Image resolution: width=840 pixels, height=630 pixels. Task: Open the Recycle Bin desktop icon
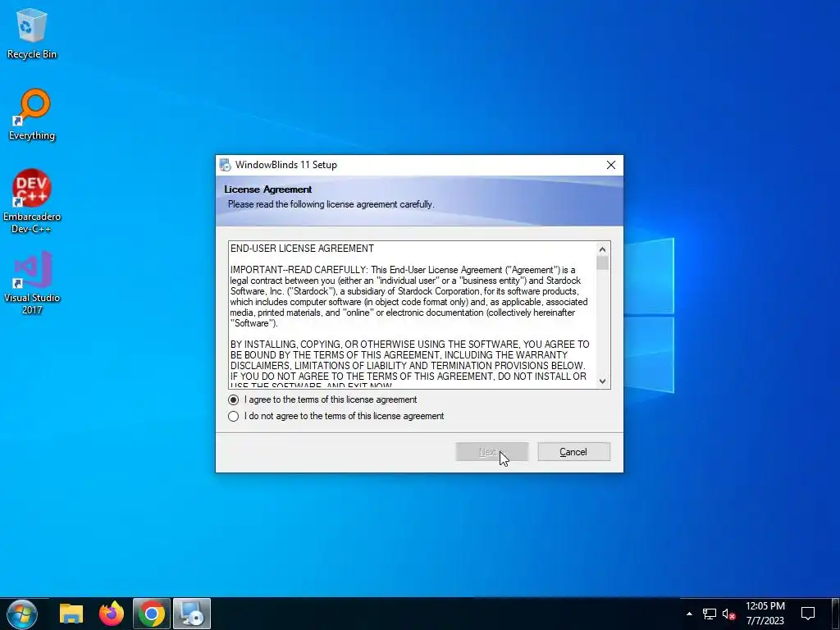click(x=32, y=34)
